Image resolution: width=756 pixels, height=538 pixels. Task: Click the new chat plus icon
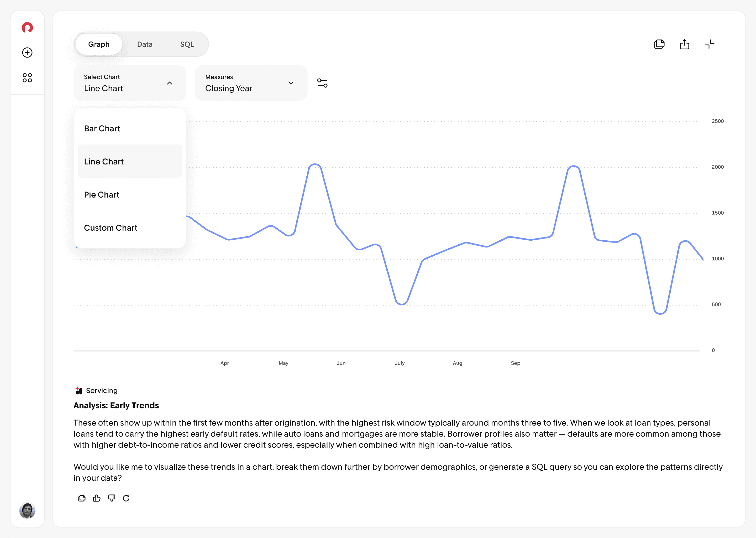[27, 53]
